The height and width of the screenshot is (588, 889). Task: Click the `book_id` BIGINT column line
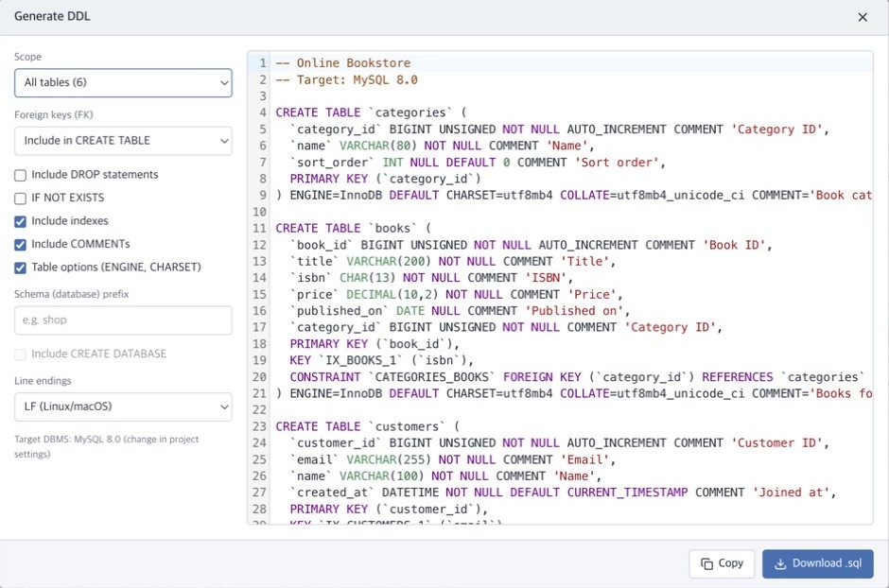coord(531,245)
